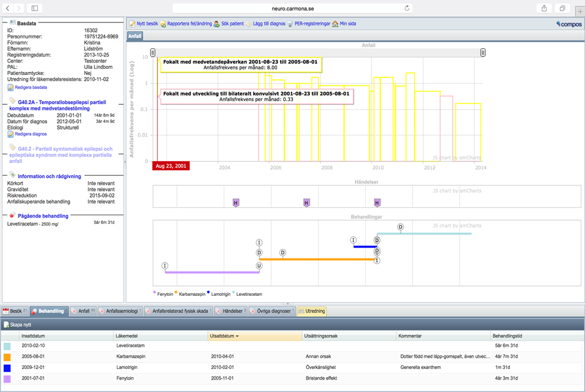Click the D marker on Levetiracetam bar
Image resolution: width=585 pixels, height=392 pixels.
click(x=401, y=227)
